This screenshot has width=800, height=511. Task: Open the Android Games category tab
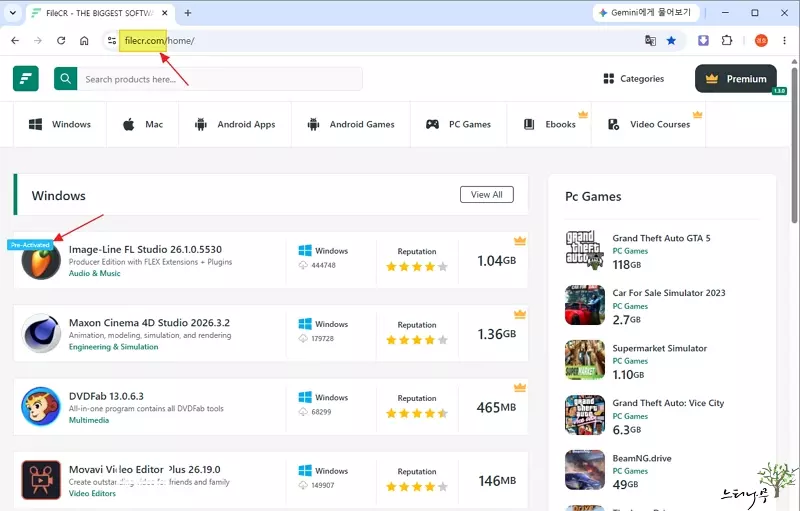[x=351, y=124]
